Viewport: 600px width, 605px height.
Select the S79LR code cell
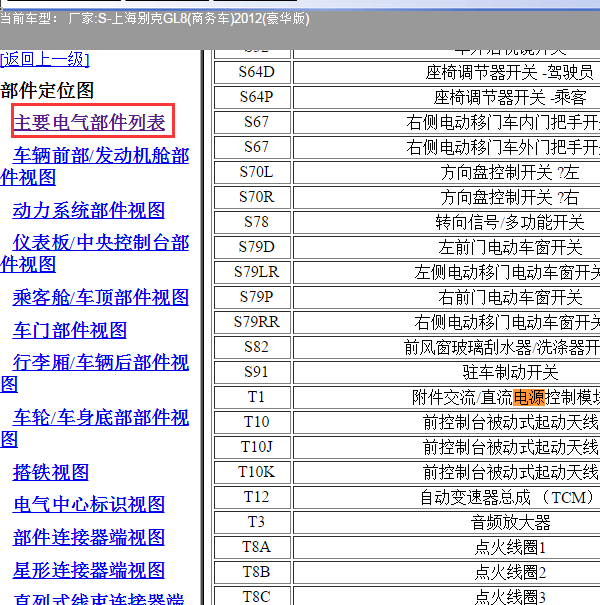point(253,272)
